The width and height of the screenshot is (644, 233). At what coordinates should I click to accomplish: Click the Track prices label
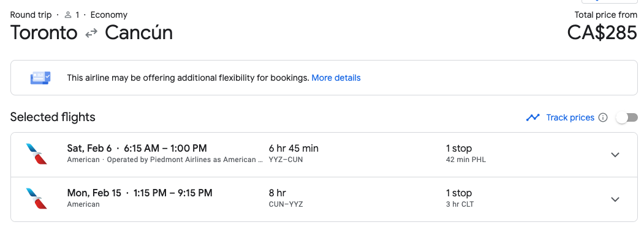pos(570,118)
